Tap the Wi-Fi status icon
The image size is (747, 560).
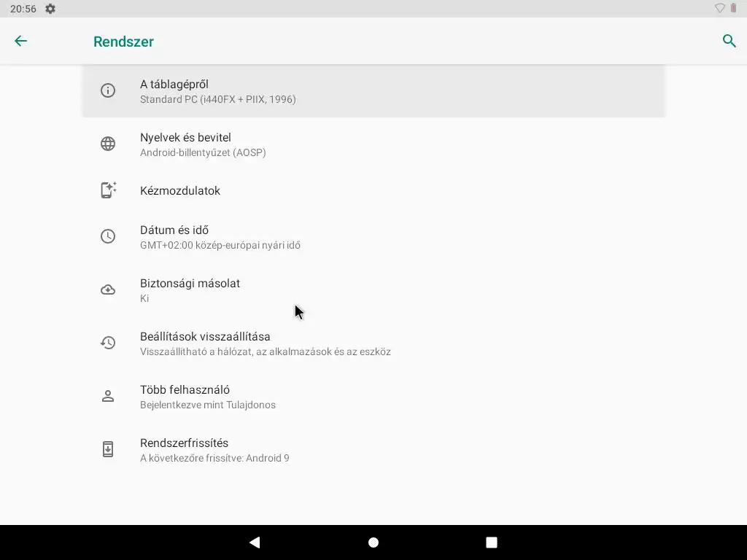click(x=719, y=9)
